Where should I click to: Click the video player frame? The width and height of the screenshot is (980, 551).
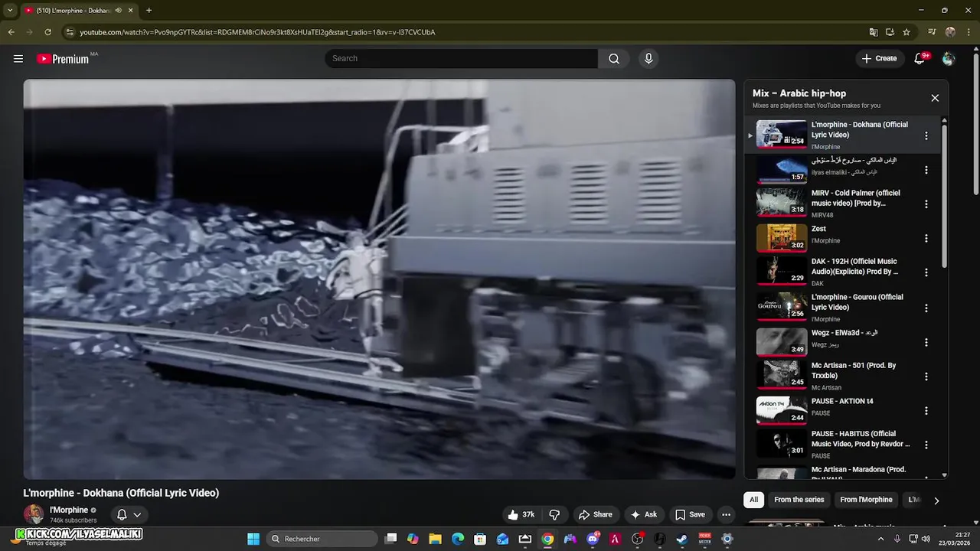[x=379, y=279]
